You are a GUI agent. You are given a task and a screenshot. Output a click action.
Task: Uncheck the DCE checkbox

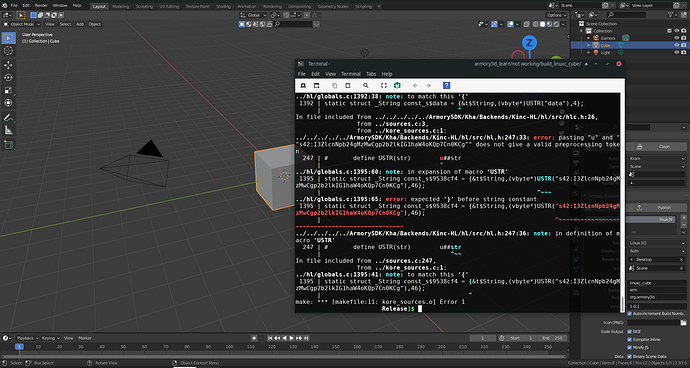point(629,331)
